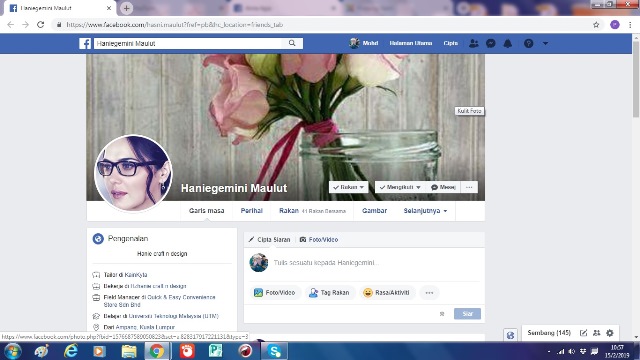Image resolution: width=640 pixels, height=360 pixels.
Task: Click the Kulit Foto label on cover photo
Action: click(x=469, y=111)
